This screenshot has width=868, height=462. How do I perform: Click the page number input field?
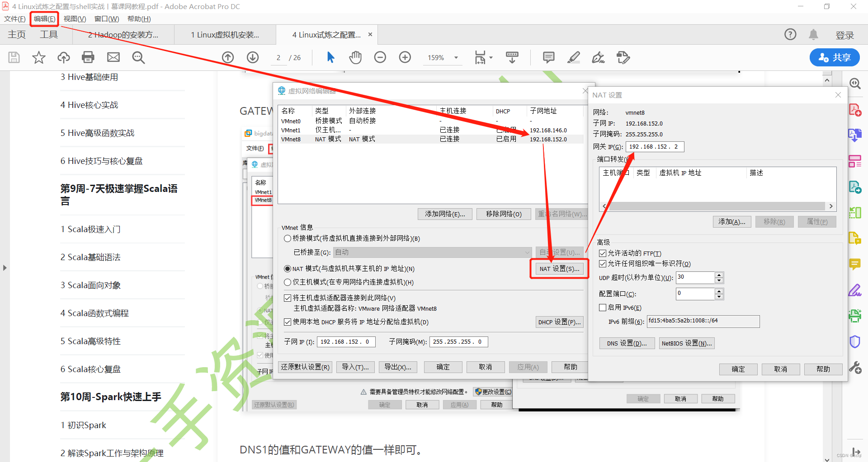point(279,57)
